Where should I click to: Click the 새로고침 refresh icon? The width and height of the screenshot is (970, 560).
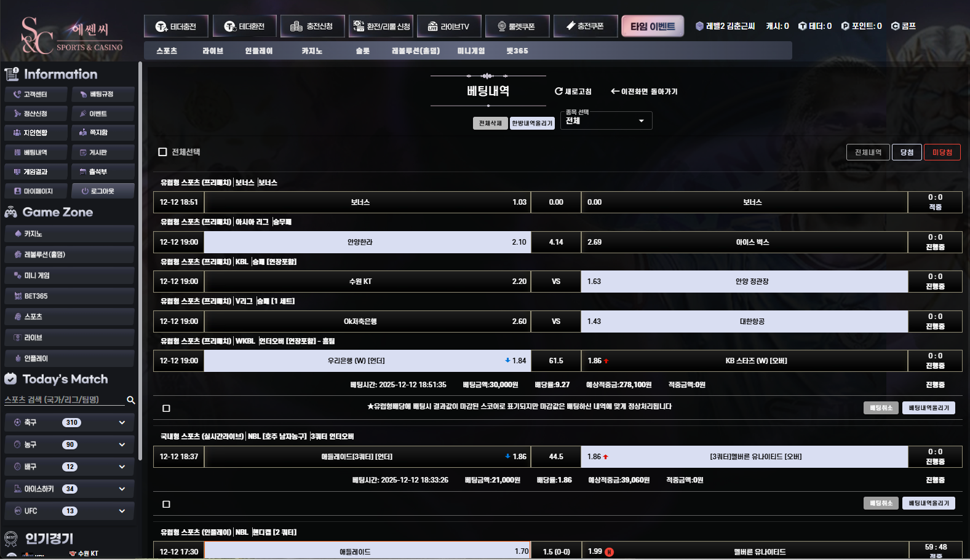pyautogui.click(x=559, y=92)
